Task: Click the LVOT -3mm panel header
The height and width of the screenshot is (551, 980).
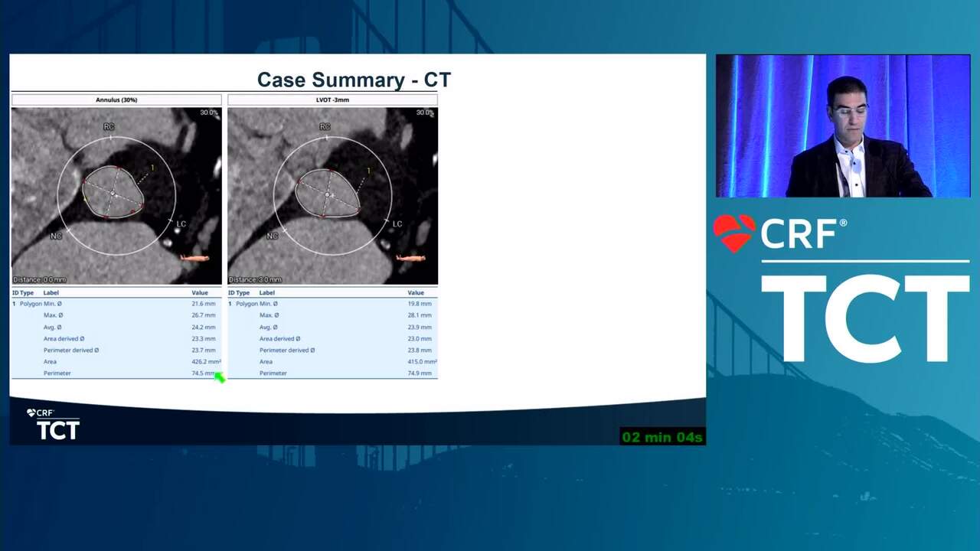Action: tap(332, 99)
